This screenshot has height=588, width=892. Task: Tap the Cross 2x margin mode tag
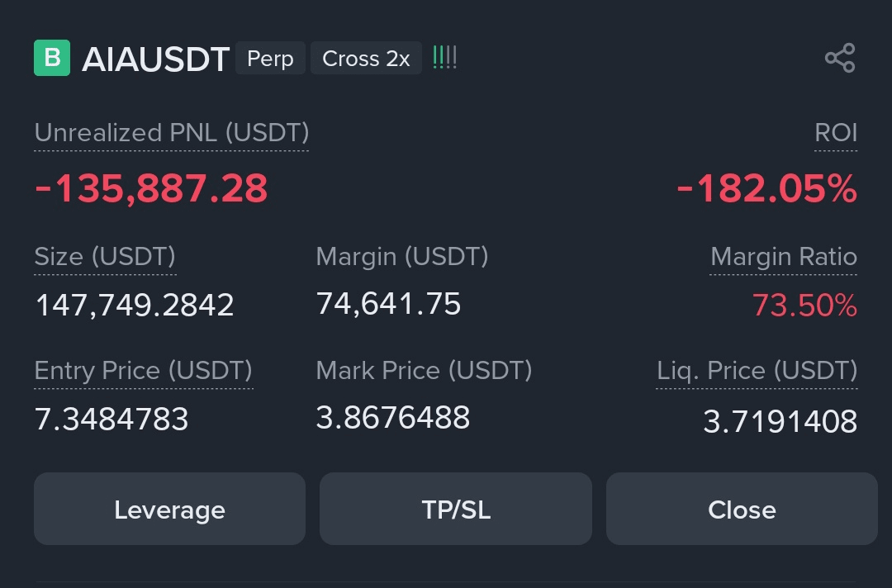click(x=366, y=59)
